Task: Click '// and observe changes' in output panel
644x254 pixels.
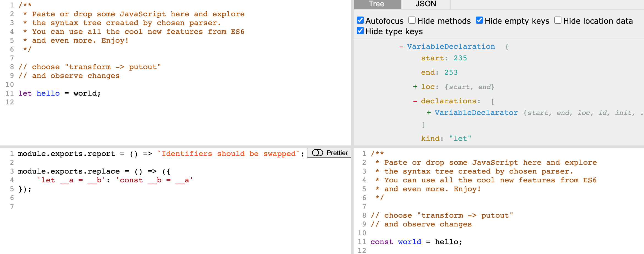Action: coord(421,224)
